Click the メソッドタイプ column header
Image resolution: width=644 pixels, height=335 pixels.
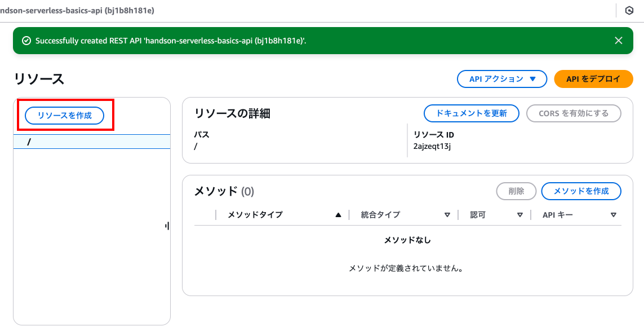(255, 214)
